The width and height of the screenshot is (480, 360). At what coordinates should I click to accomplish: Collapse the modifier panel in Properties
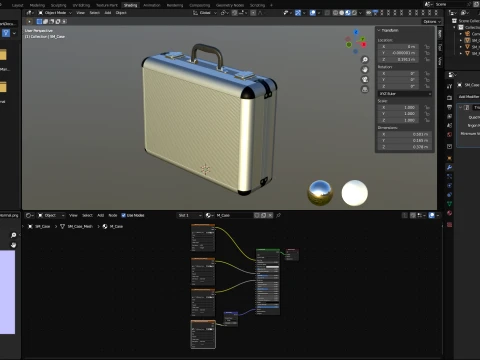(x=461, y=107)
